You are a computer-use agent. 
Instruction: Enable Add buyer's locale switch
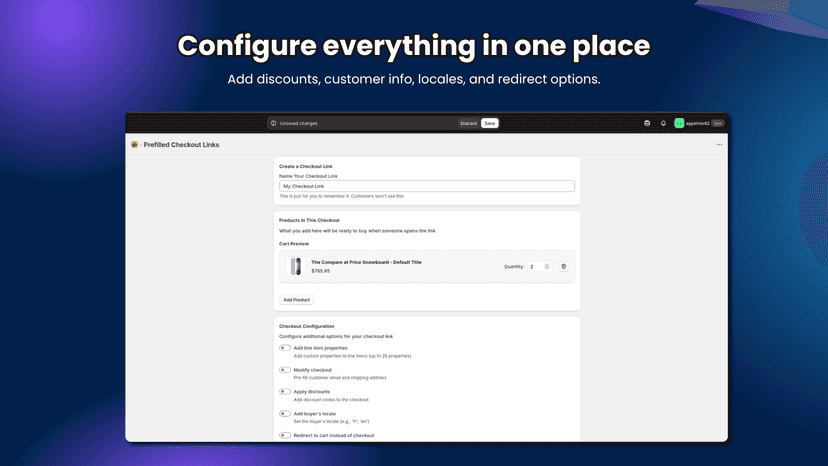285,414
